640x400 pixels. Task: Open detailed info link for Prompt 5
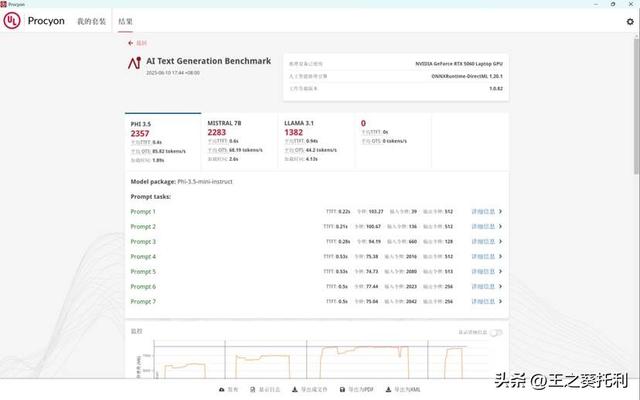483,271
